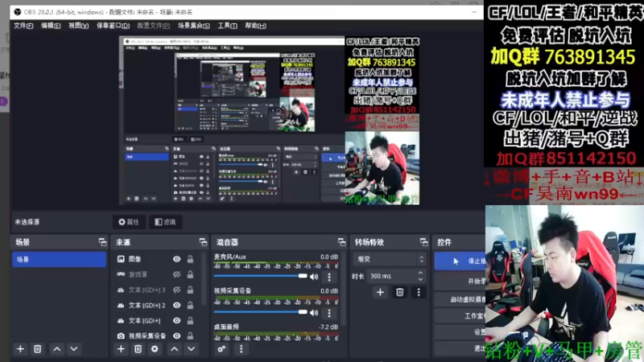The height and width of the screenshot is (362, 644).
Task: Delete the selected scene with trash icon
Action: (x=37, y=349)
